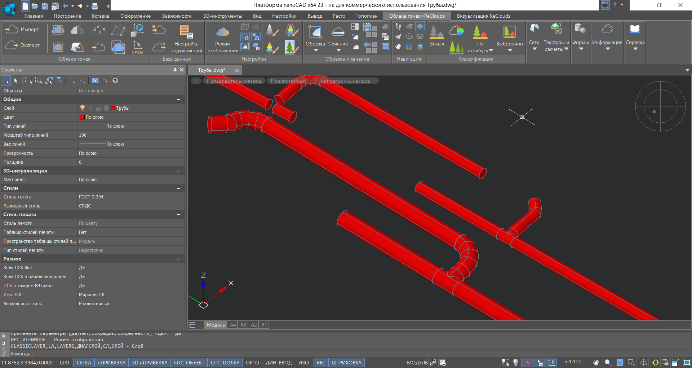The width and height of the screenshot is (692, 368).
Task: Click red color swatch in Слой row
Action: tap(113, 108)
